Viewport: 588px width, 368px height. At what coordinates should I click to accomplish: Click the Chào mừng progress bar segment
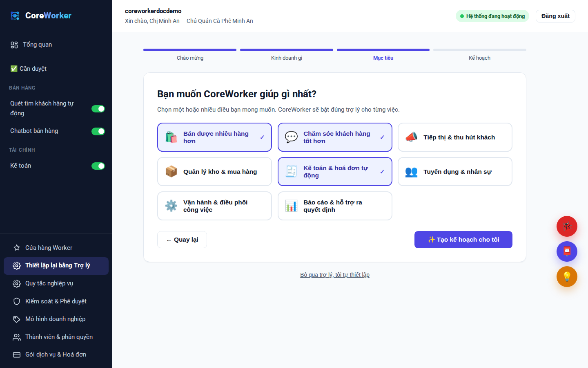click(x=190, y=50)
